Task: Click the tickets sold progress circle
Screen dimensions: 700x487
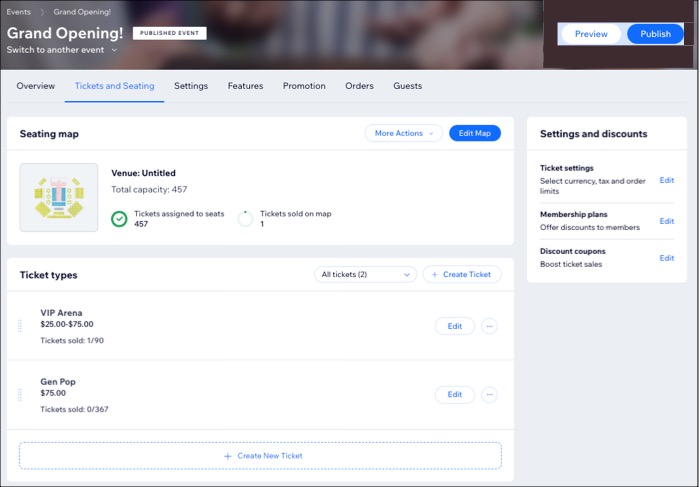Action: pyautogui.click(x=245, y=219)
